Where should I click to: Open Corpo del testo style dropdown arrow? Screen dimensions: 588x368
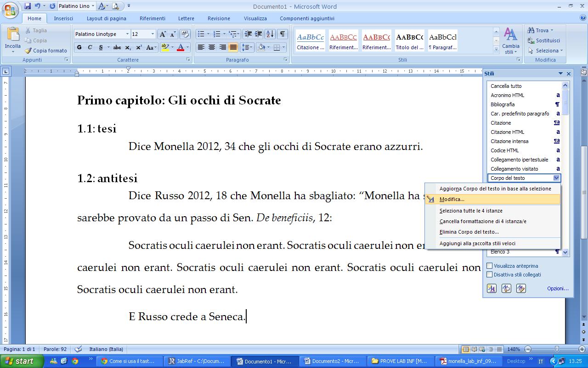pyautogui.click(x=556, y=178)
